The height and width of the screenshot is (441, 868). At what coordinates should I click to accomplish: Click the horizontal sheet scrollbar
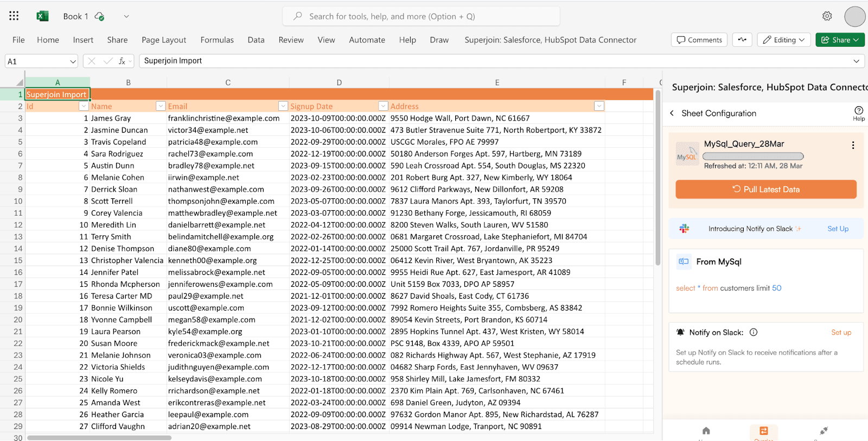tap(99, 438)
